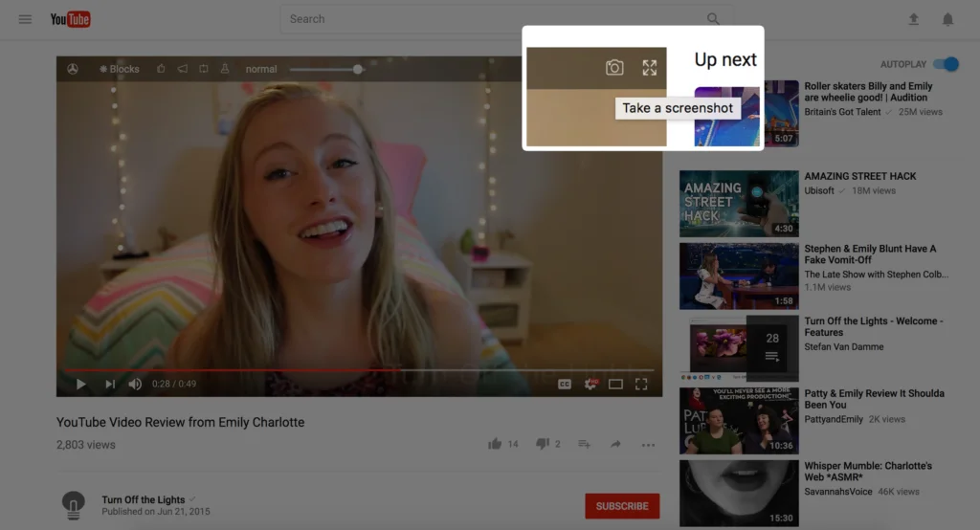The image size is (980, 530).
Task: Open the upload video icon
Action: pos(914,19)
